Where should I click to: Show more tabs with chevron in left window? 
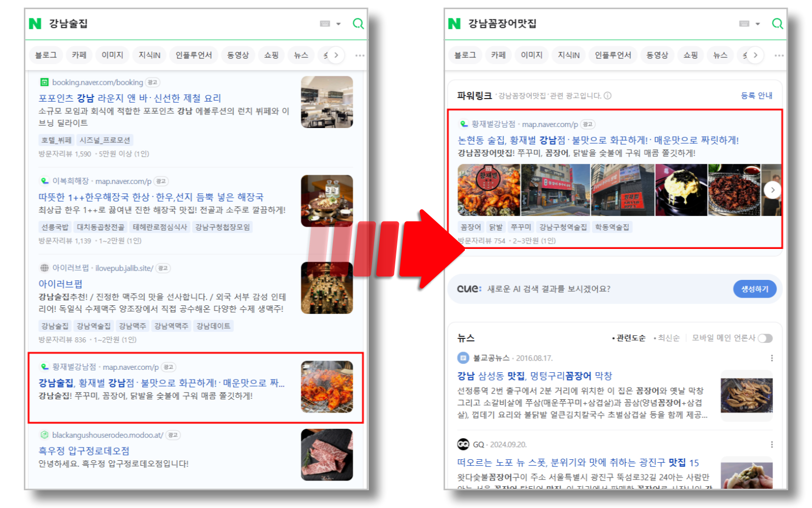(336, 55)
